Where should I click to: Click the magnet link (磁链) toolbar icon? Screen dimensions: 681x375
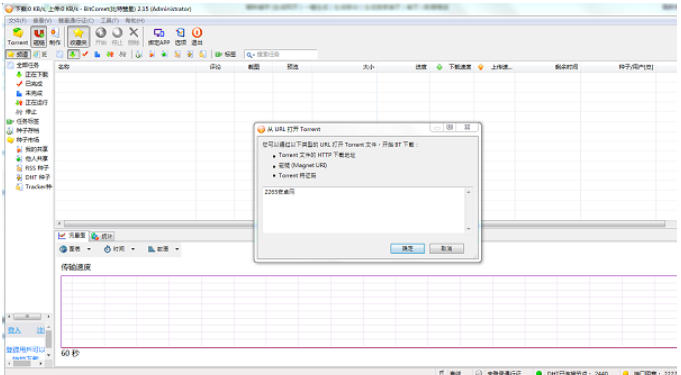pyautogui.click(x=39, y=37)
